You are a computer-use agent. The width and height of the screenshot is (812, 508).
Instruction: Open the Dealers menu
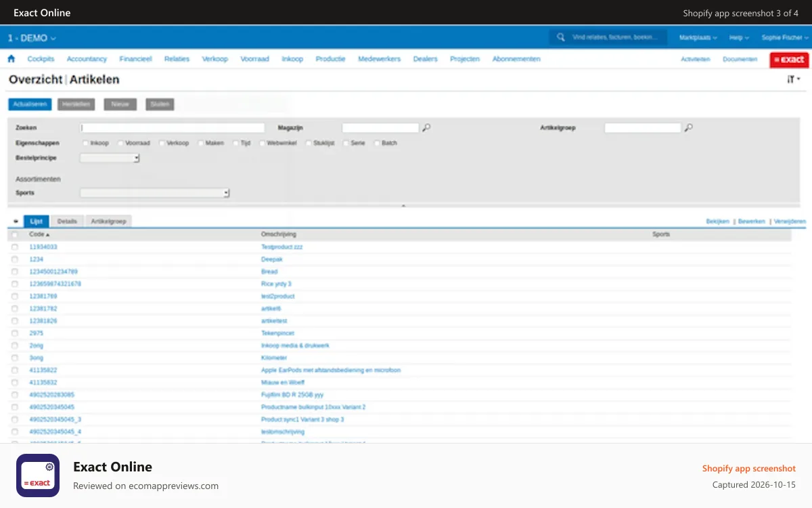click(x=425, y=59)
